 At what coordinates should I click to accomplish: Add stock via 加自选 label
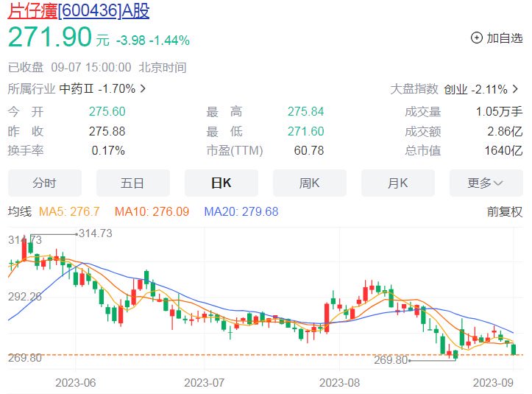(505, 38)
